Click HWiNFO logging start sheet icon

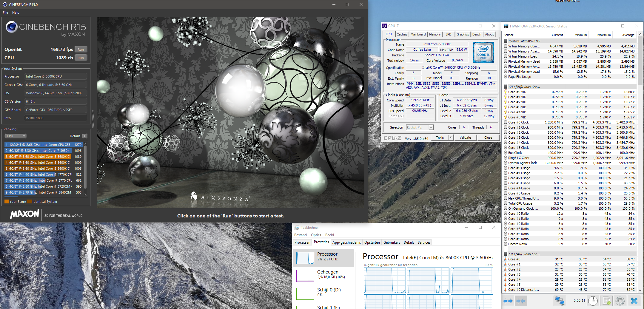click(607, 301)
